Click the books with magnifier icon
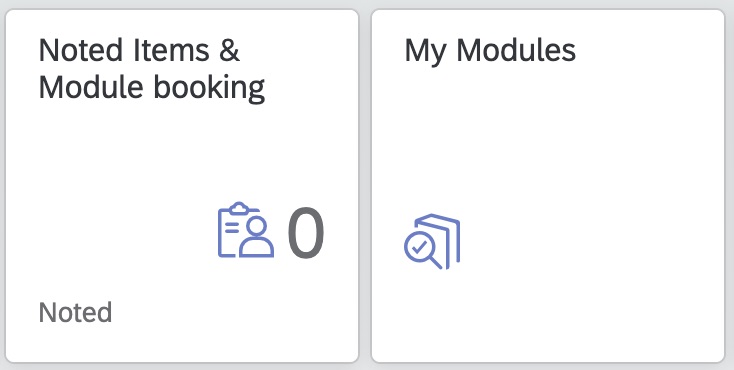Image resolution: width=734 pixels, height=370 pixels. click(x=432, y=241)
